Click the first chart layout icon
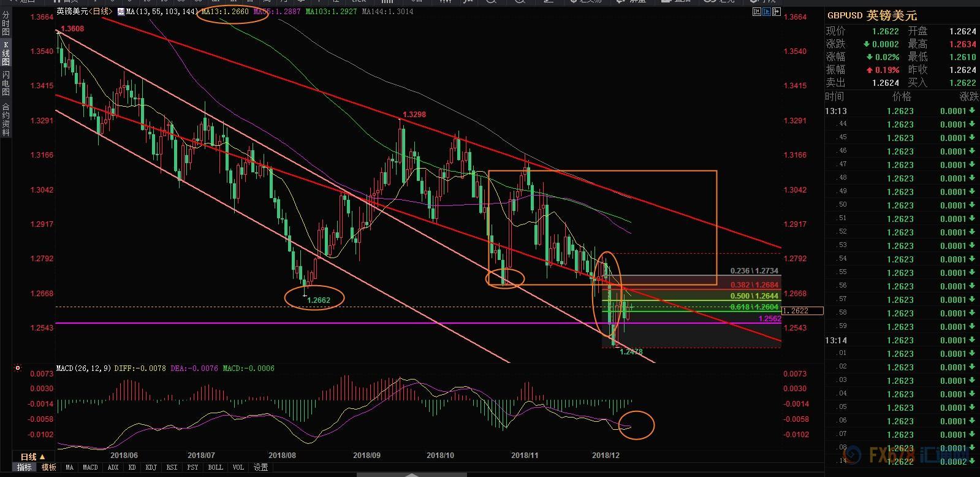This screenshot has height=477, width=980. [x=756, y=11]
